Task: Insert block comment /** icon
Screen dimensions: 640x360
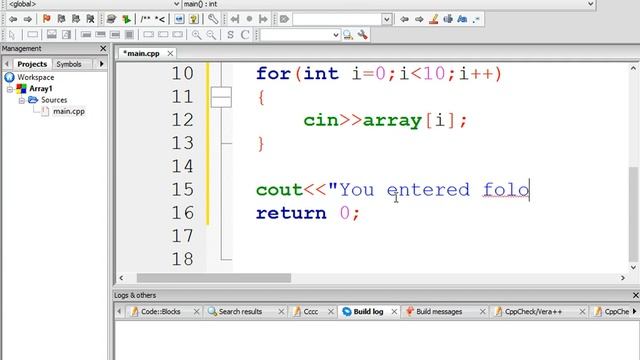Action: (x=145, y=19)
